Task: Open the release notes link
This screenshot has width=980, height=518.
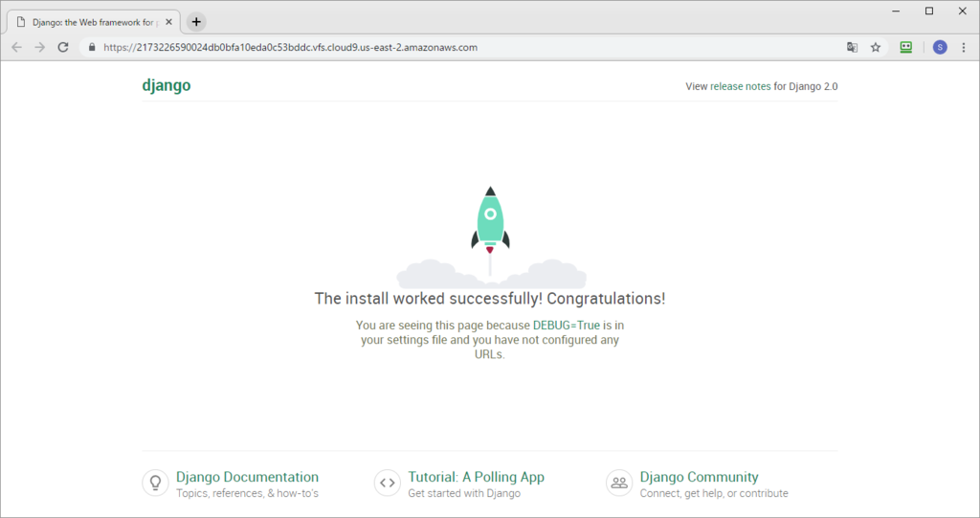Action: click(740, 86)
